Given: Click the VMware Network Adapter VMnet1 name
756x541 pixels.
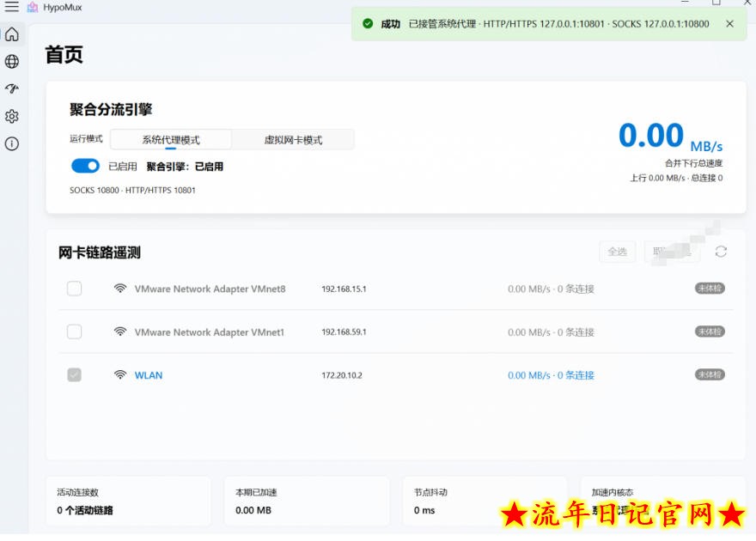Looking at the screenshot, I should 210,332.
